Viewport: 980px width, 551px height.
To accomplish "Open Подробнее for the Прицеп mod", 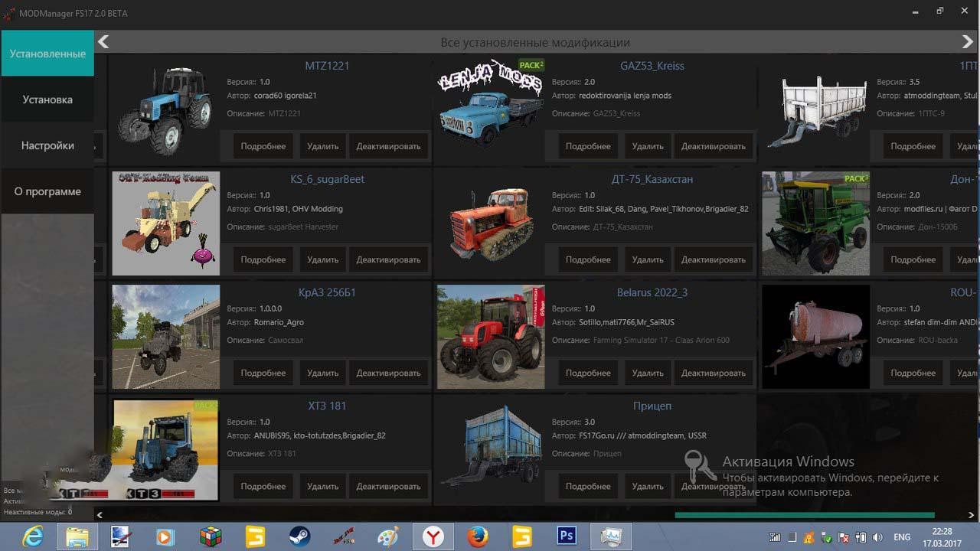I will click(x=588, y=486).
